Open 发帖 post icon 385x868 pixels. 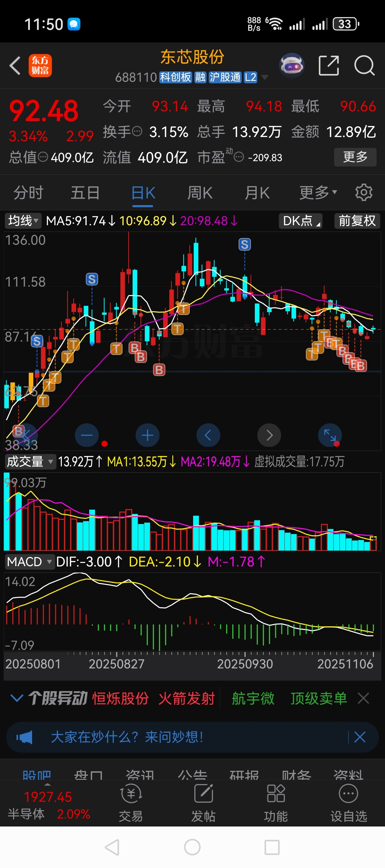[204, 803]
